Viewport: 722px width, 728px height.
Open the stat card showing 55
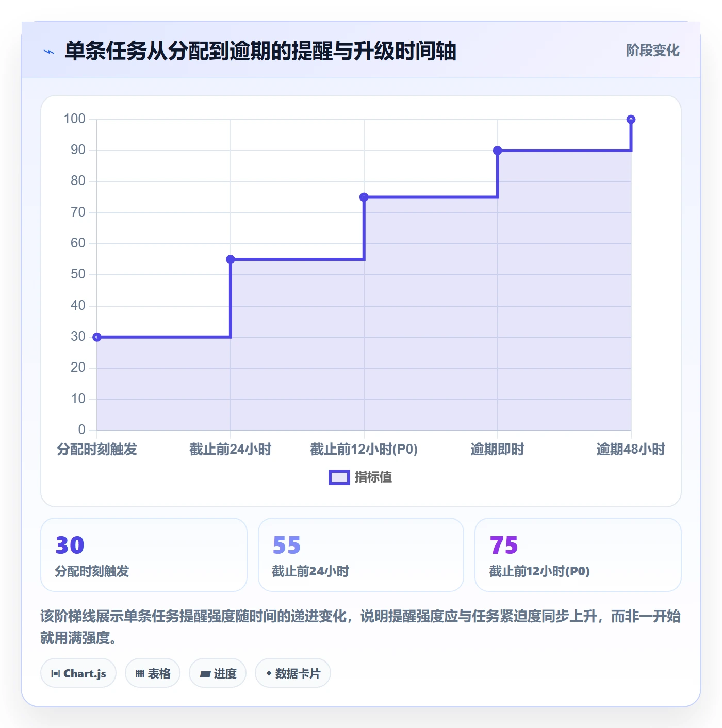(361, 555)
